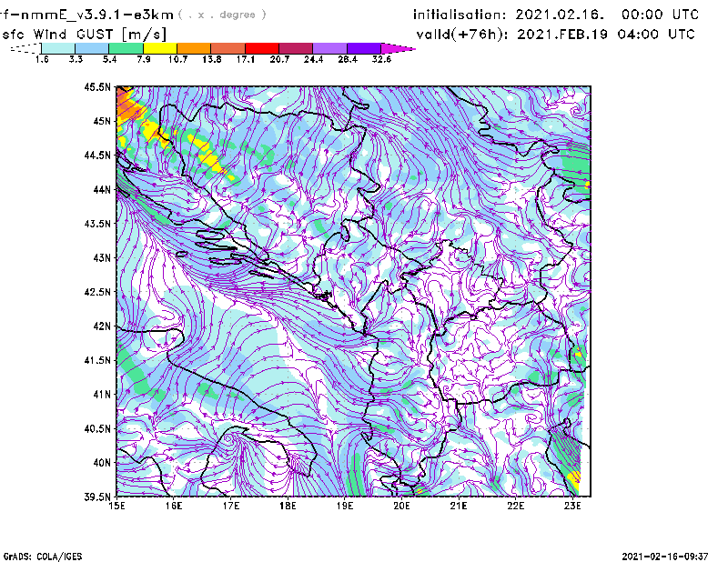Click the legend value 3.3
The image size is (728, 562).
[76, 59]
